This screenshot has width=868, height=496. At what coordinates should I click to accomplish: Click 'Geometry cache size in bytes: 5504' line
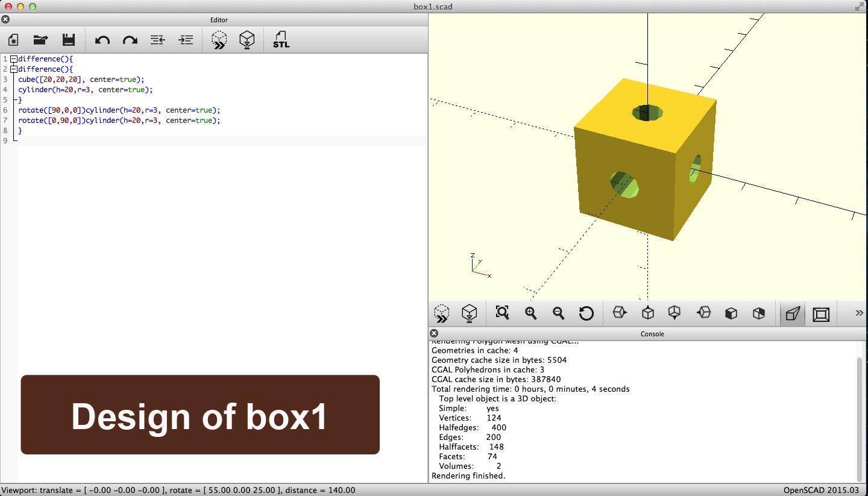point(499,360)
